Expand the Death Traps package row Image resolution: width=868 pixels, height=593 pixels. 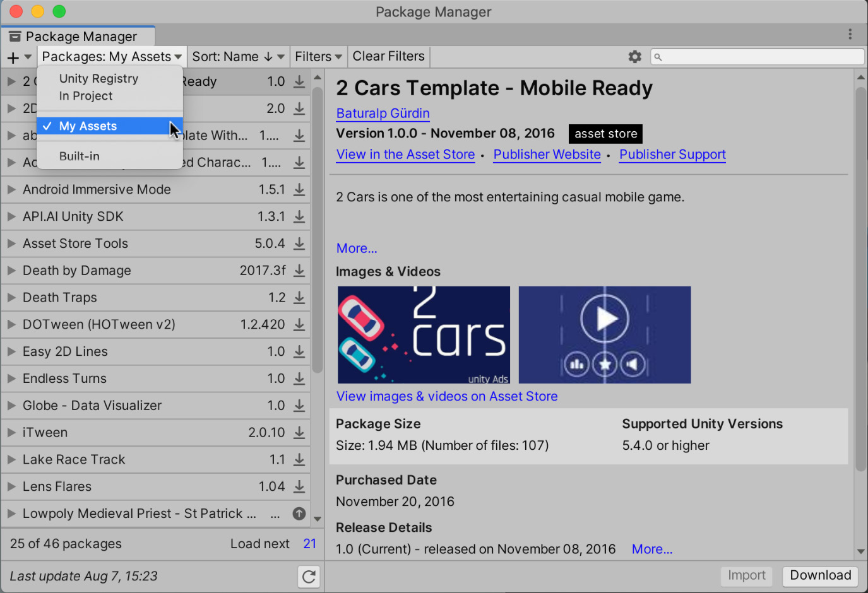point(11,298)
